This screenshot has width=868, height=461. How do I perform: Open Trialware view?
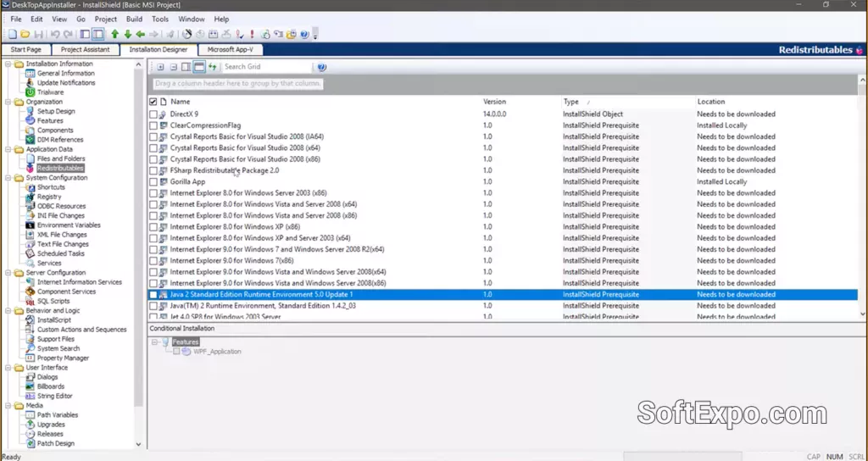[x=50, y=92]
